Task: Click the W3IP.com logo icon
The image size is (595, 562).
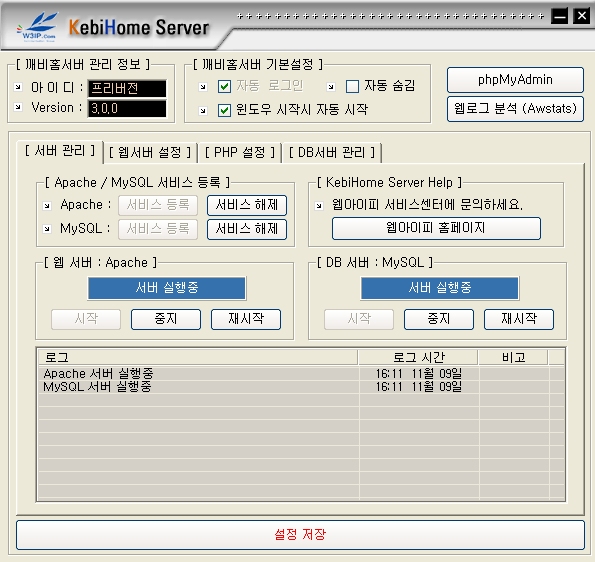Action: coord(38,27)
